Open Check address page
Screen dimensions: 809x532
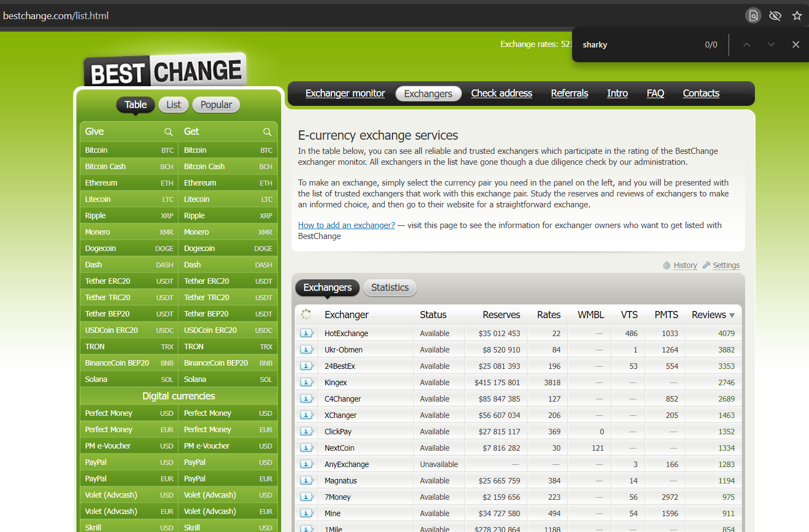click(502, 93)
